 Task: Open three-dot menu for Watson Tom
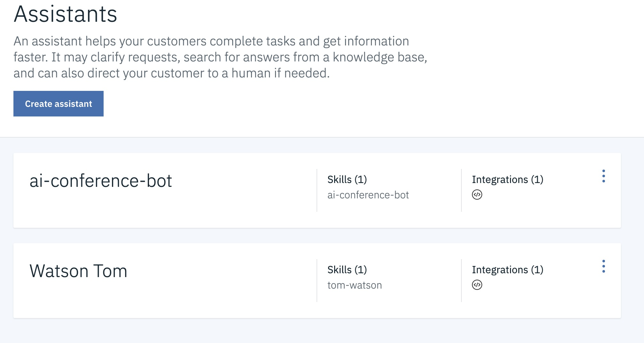(x=603, y=267)
